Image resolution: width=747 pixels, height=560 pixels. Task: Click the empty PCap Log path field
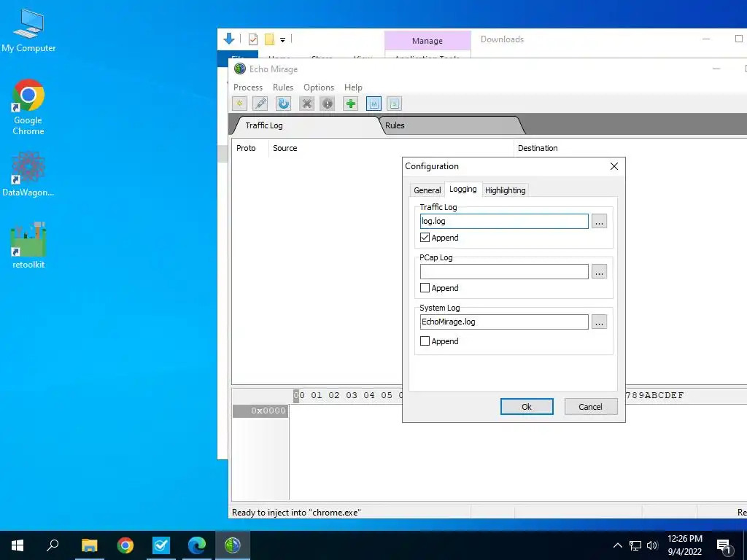point(504,271)
